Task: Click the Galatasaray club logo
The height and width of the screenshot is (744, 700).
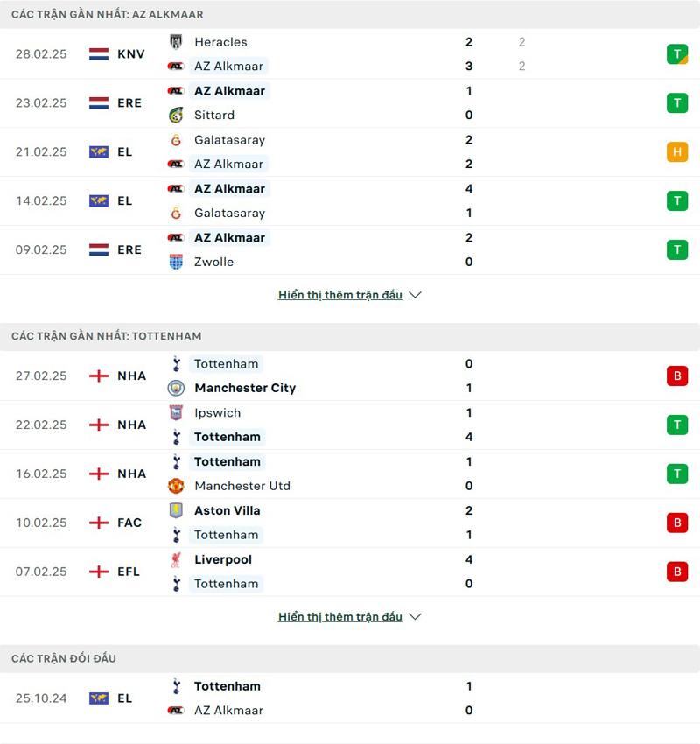Action: [175, 139]
